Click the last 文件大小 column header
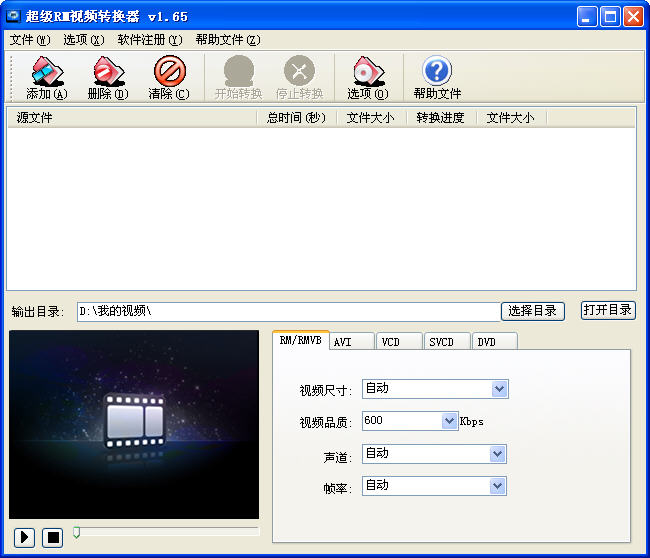This screenshot has width=650, height=558. (511, 118)
